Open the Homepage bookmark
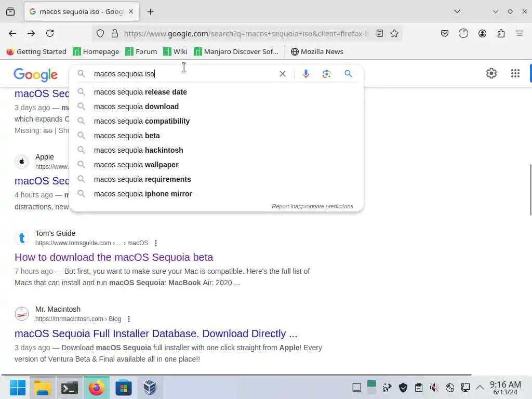The width and height of the screenshot is (532, 399). click(96, 51)
